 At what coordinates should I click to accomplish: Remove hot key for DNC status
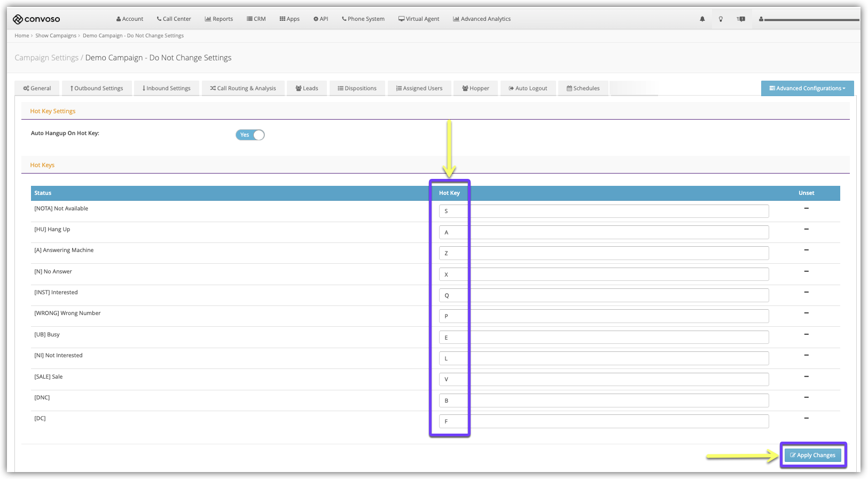pyautogui.click(x=806, y=397)
